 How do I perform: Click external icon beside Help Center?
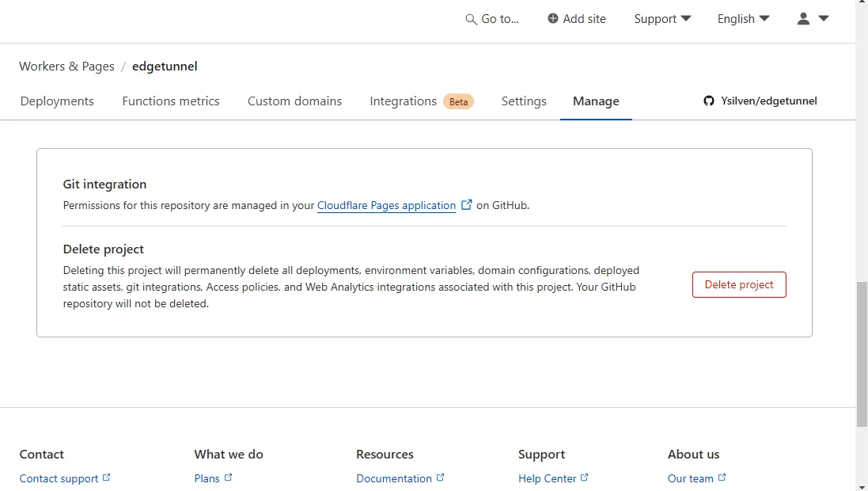[x=584, y=478]
